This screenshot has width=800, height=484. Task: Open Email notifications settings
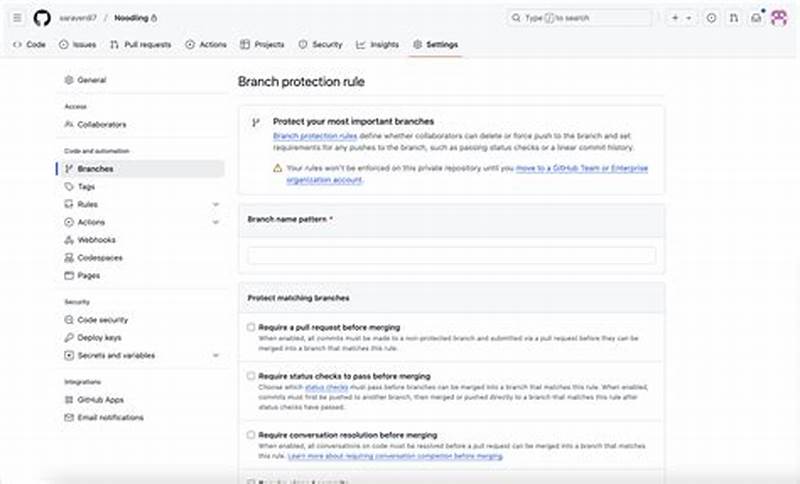(140, 418)
